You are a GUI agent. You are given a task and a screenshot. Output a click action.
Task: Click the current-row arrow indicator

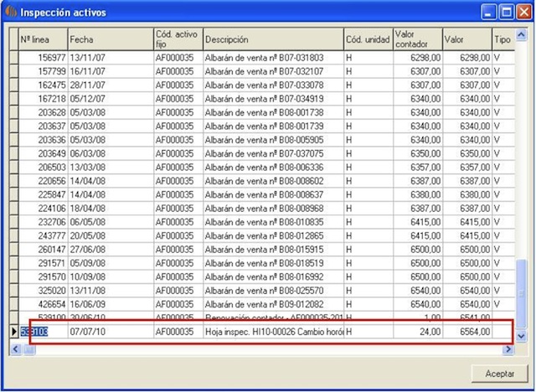click(13, 332)
